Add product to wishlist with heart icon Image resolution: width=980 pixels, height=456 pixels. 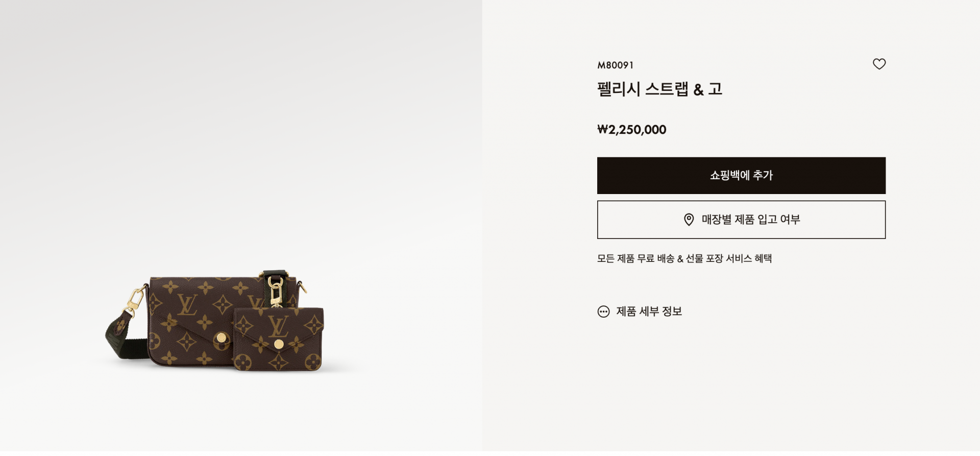click(879, 64)
